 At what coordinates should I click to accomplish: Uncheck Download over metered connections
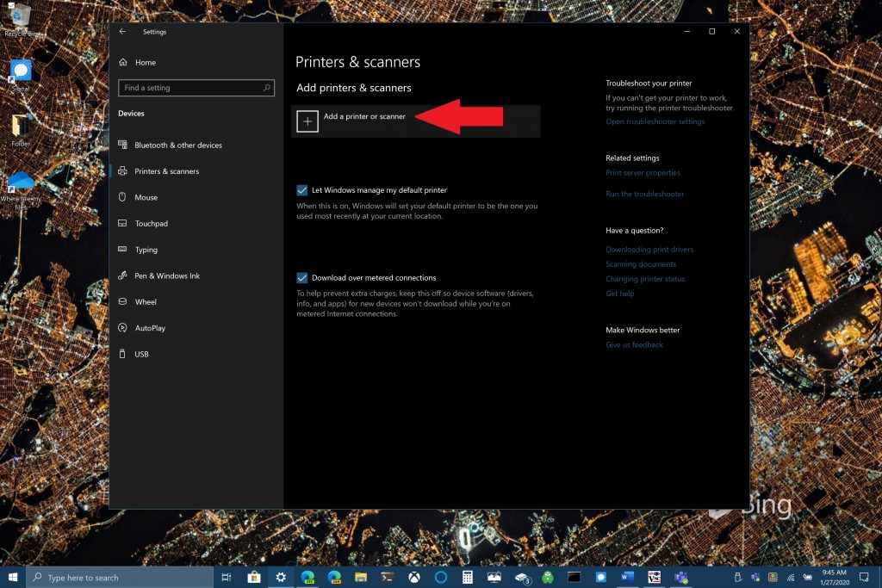tap(302, 278)
